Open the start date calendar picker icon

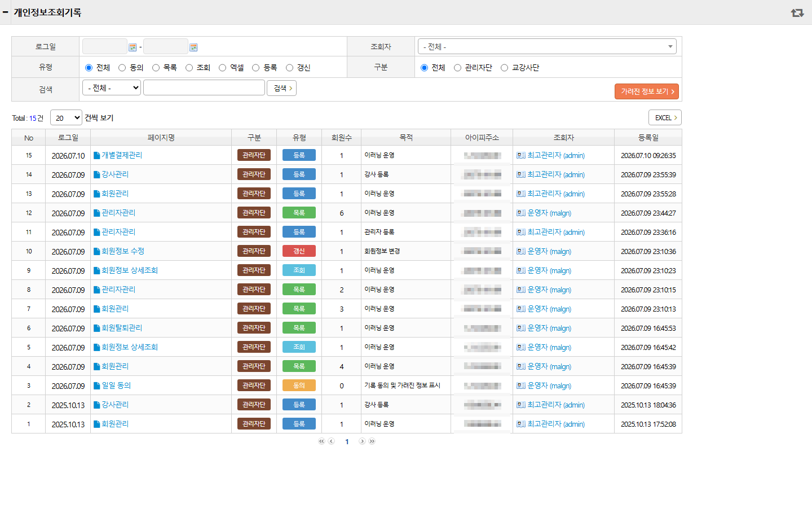click(x=133, y=47)
